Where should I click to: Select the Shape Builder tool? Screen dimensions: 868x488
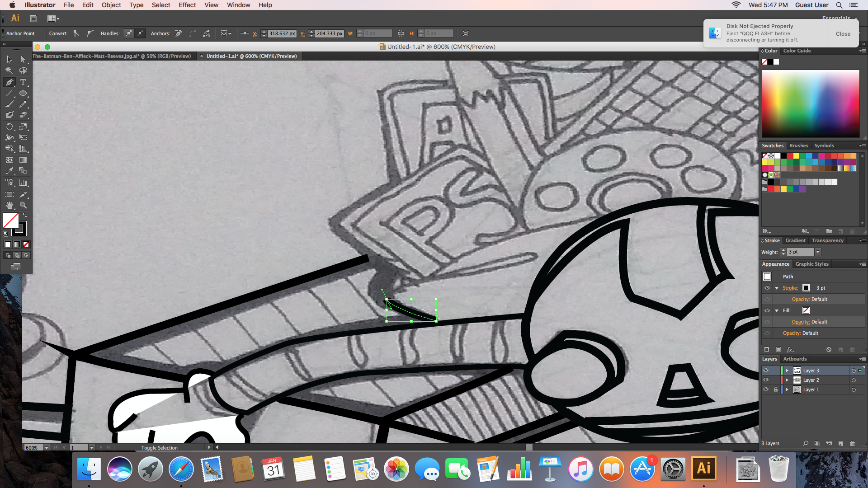coord(9,149)
